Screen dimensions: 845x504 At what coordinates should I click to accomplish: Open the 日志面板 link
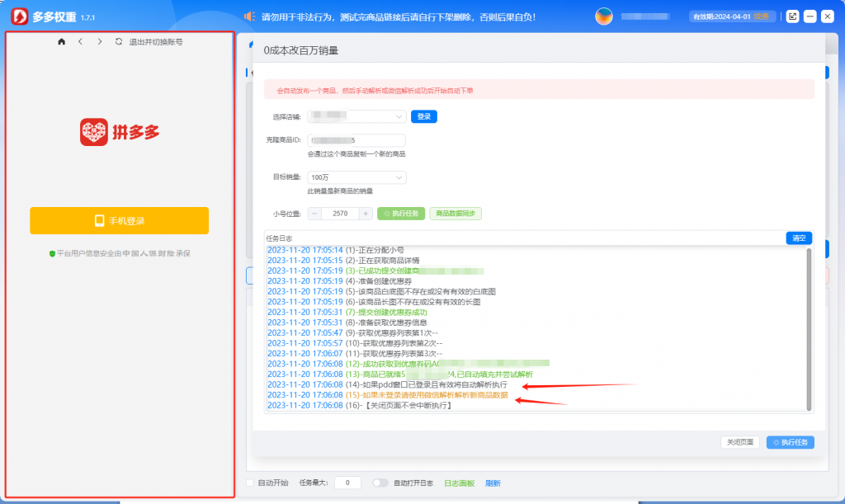click(x=459, y=483)
